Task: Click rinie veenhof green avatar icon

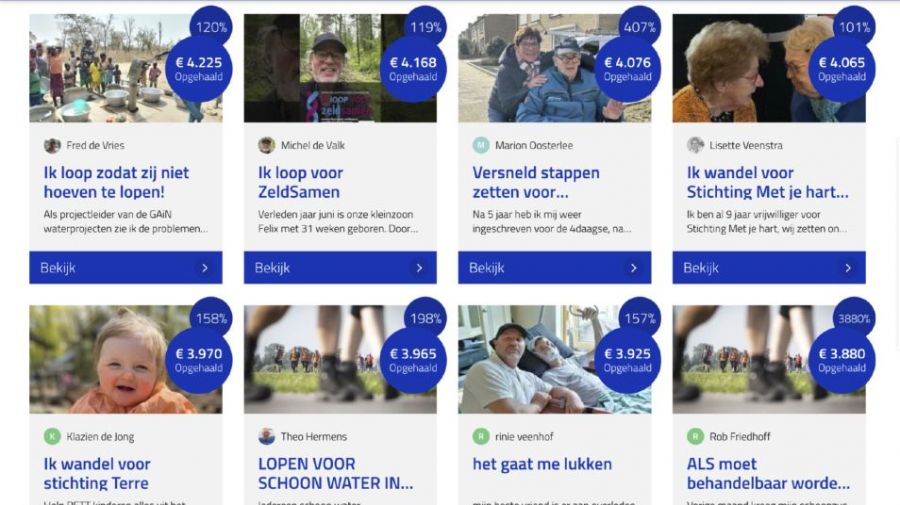Action: click(480, 436)
